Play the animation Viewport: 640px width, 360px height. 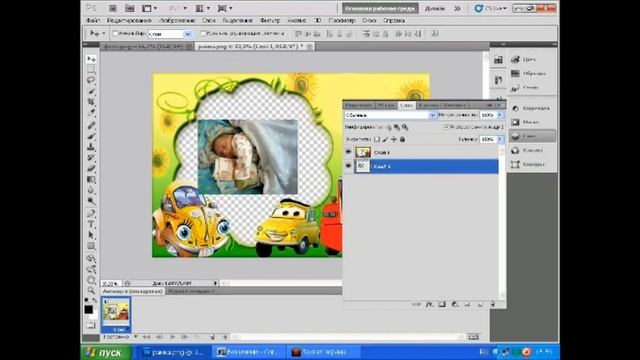coord(172,337)
